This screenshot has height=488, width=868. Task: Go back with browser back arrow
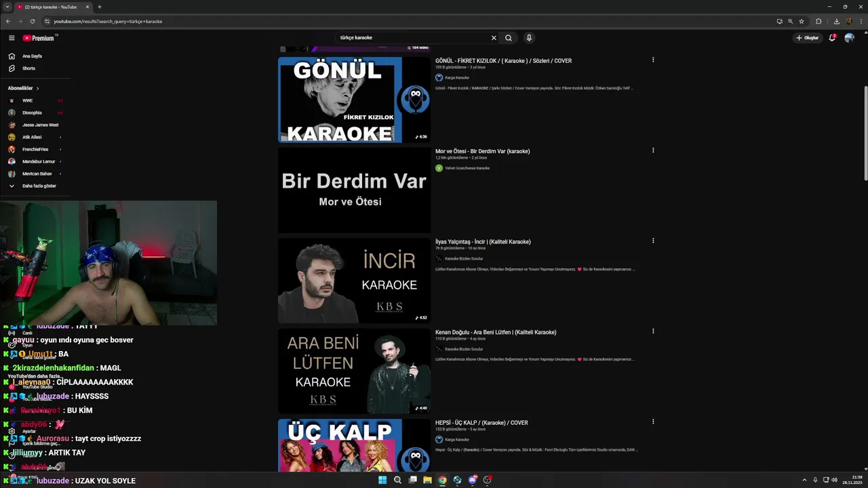point(9,21)
